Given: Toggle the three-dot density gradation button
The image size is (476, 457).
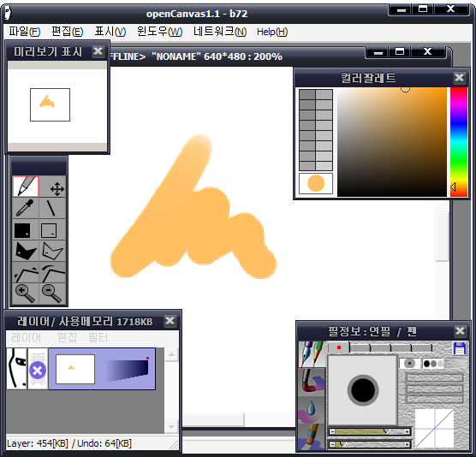Looking at the screenshot, I should coord(432,363).
